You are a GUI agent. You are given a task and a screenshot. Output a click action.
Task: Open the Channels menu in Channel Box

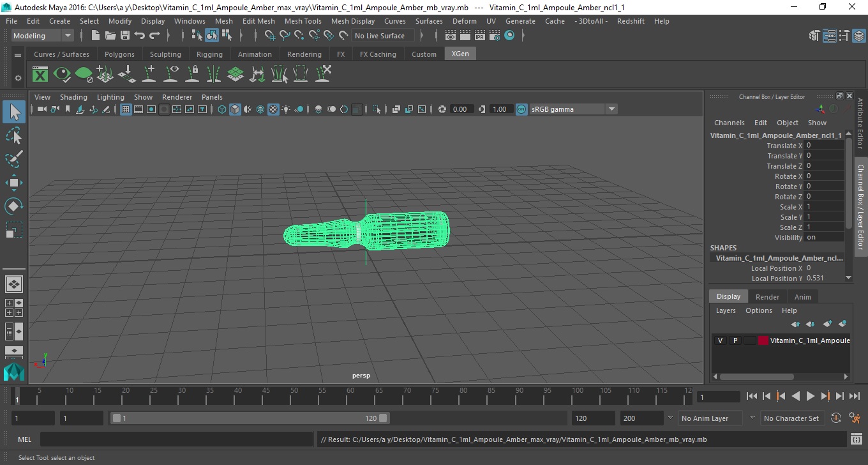click(729, 123)
